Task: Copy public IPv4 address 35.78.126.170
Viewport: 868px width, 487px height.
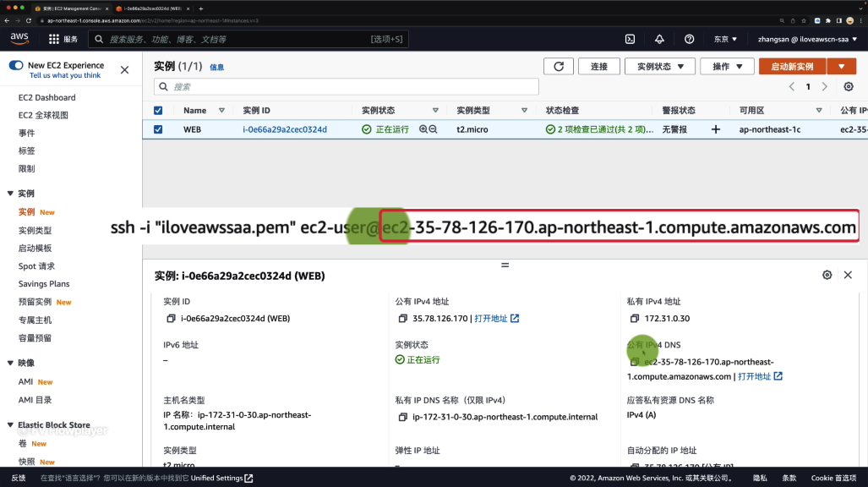Action: click(402, 319)
